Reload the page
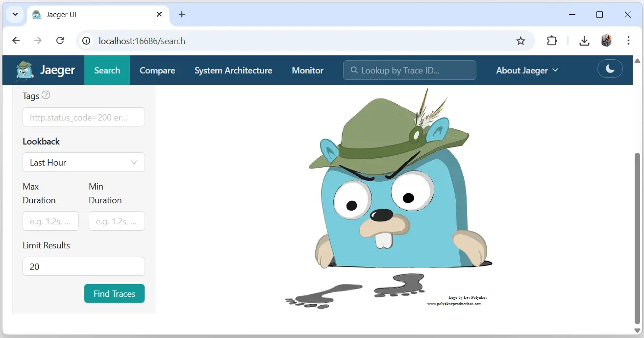The image size is (644, 338). point(60,41)
